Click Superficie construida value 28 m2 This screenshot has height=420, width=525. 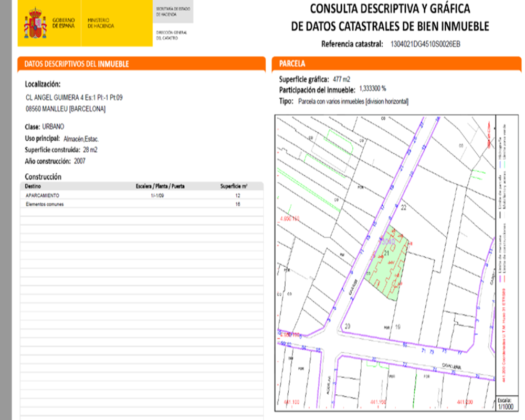[x=90, y=150]
